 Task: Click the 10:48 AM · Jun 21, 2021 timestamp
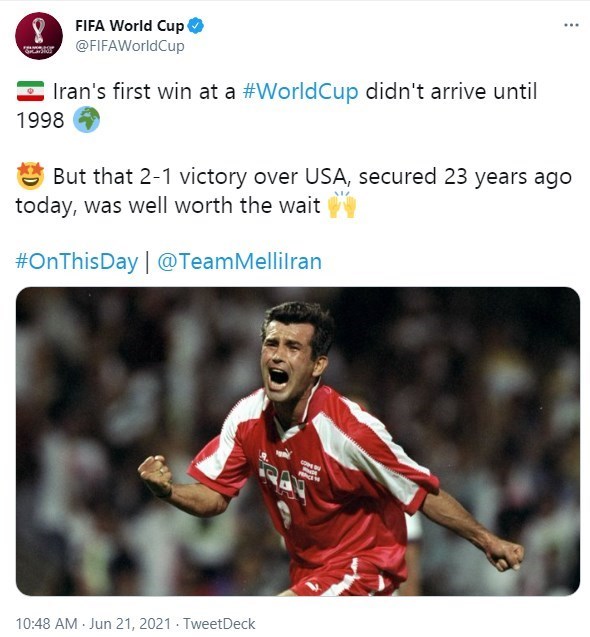pos(93,624)
